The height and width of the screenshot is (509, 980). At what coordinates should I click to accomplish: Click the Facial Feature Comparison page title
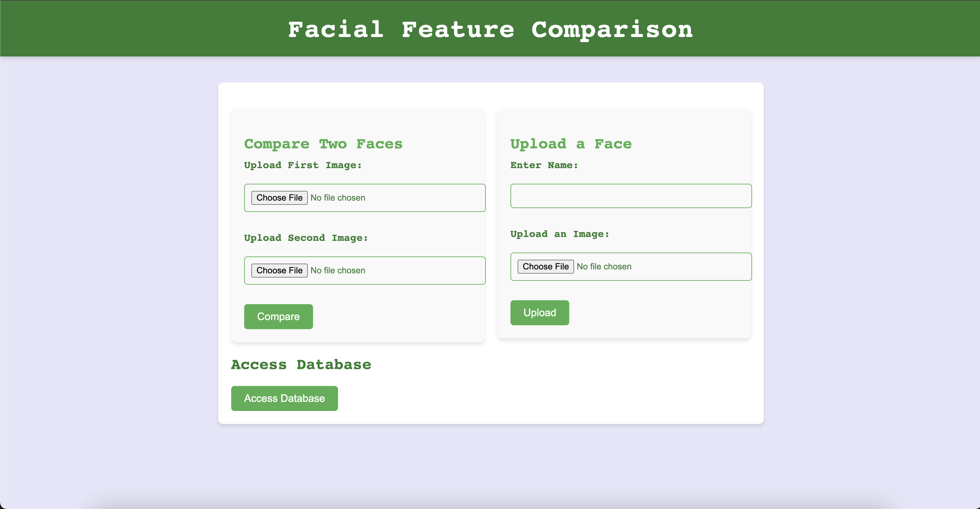click(490, 30)
